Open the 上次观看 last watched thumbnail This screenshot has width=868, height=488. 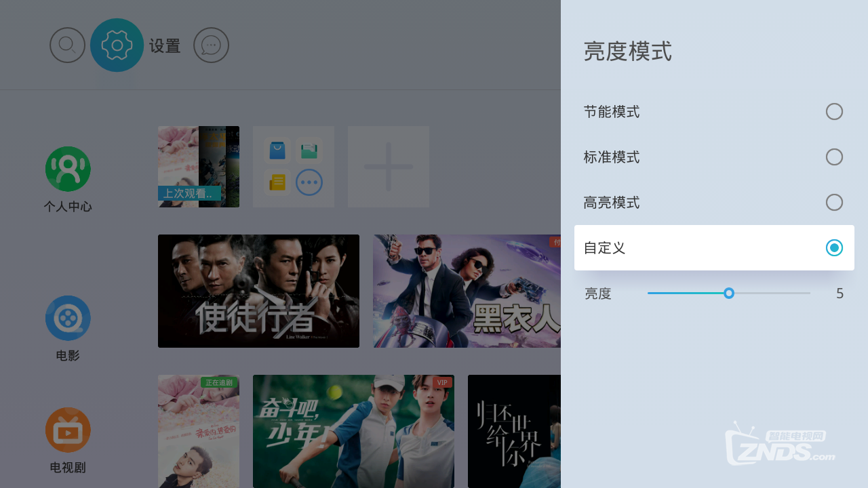[x=199, y=167]
